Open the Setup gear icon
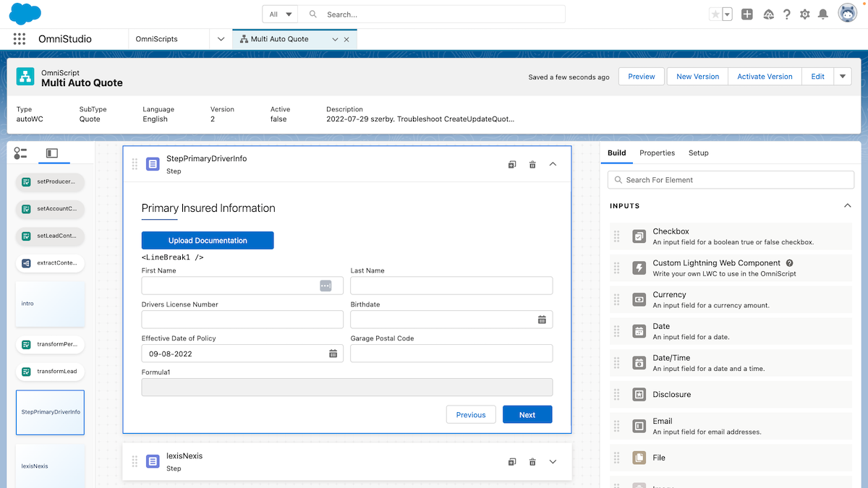This screenshot has width=868, height=488. tap(804, 14)
